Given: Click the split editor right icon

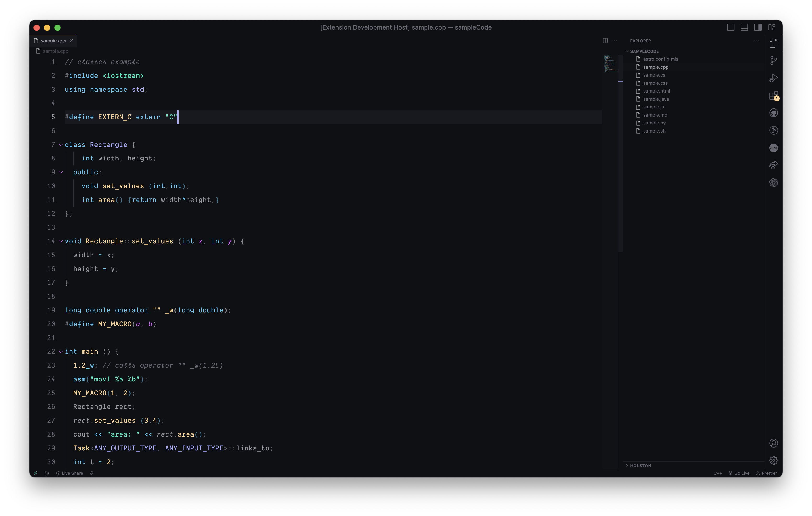Looking at the screenshot, I should (605, 41).
